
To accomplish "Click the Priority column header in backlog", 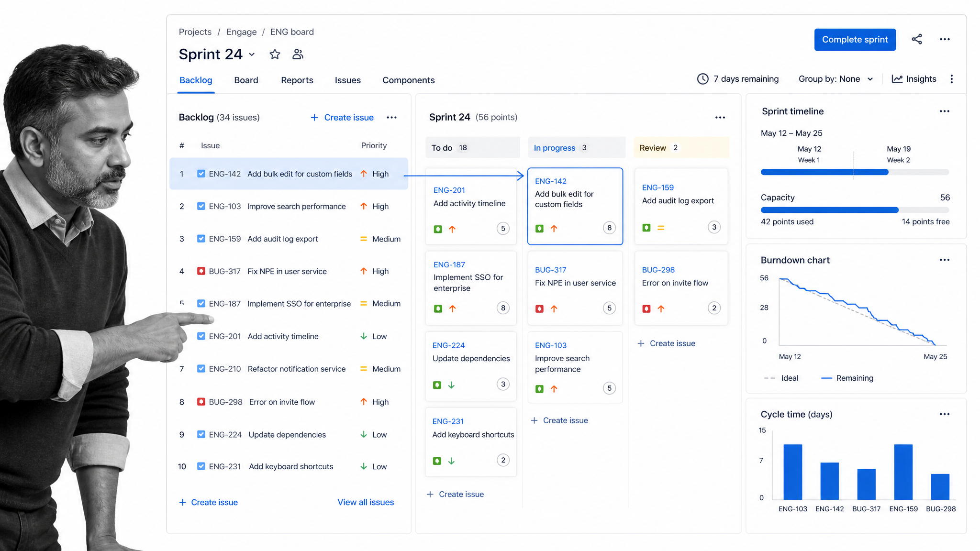I will 374,145.
